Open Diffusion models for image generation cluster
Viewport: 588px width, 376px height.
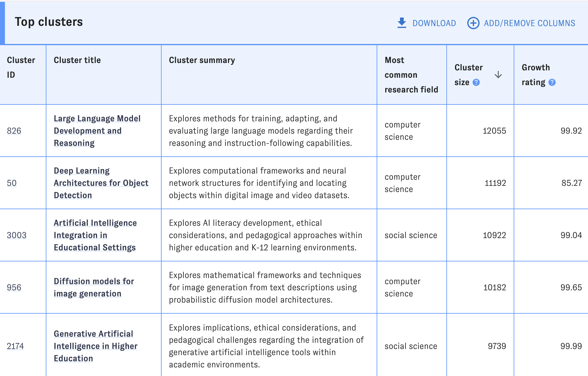[x=94, y=287]
